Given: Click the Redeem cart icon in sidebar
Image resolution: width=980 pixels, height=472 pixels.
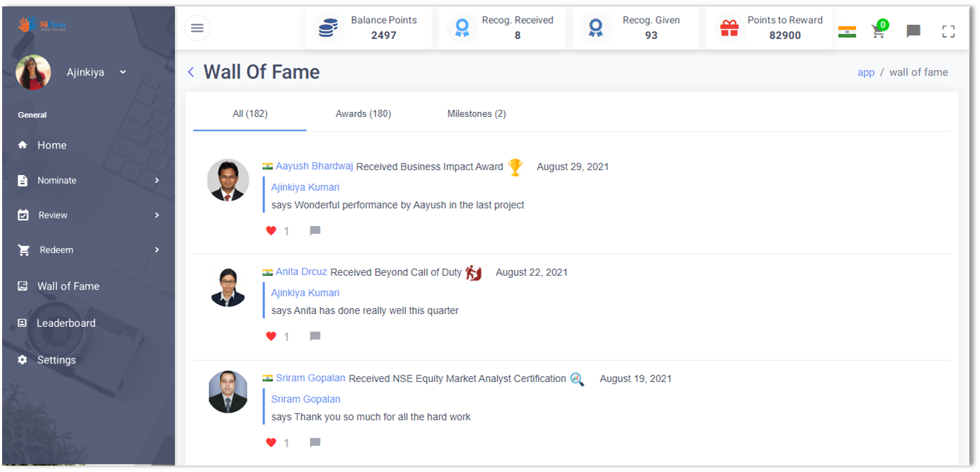Looking at the screenshot, I should (x=23, y=250).
